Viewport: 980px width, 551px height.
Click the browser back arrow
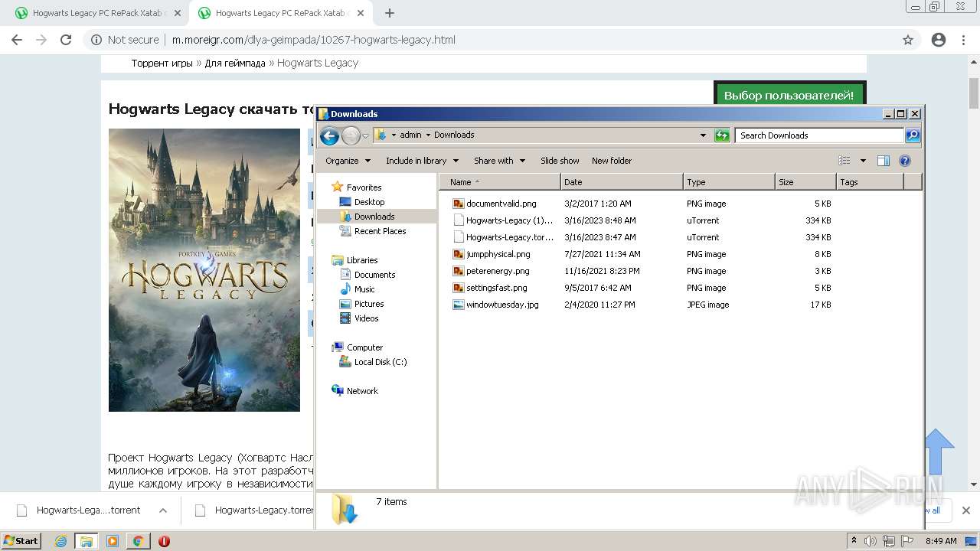(x=17, y=40)
